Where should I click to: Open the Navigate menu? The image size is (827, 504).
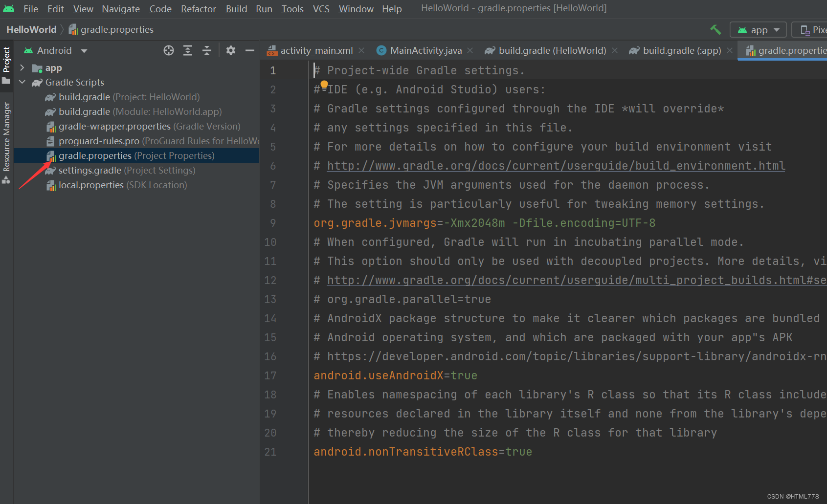121,9
